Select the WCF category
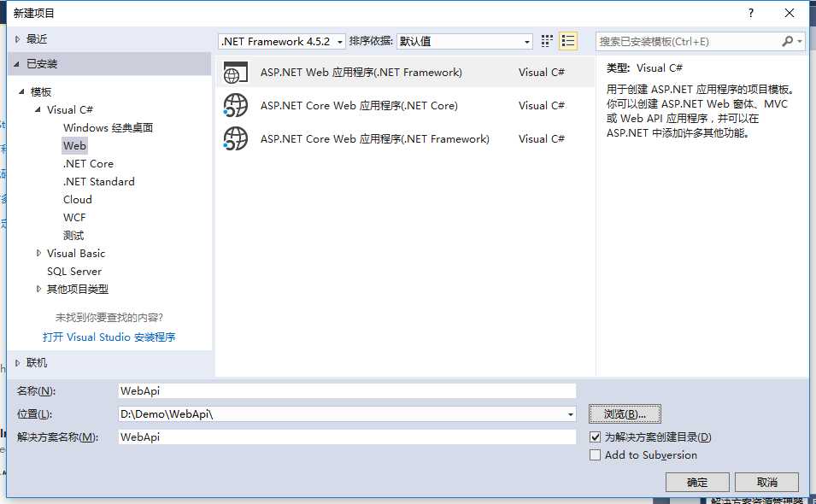Screen dimensions: 816x504 tap(74, 218)
